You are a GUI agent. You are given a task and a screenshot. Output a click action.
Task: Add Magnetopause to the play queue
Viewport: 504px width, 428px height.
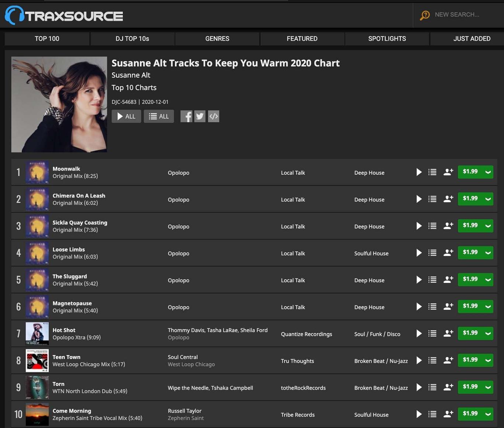[x=432, y=307]
